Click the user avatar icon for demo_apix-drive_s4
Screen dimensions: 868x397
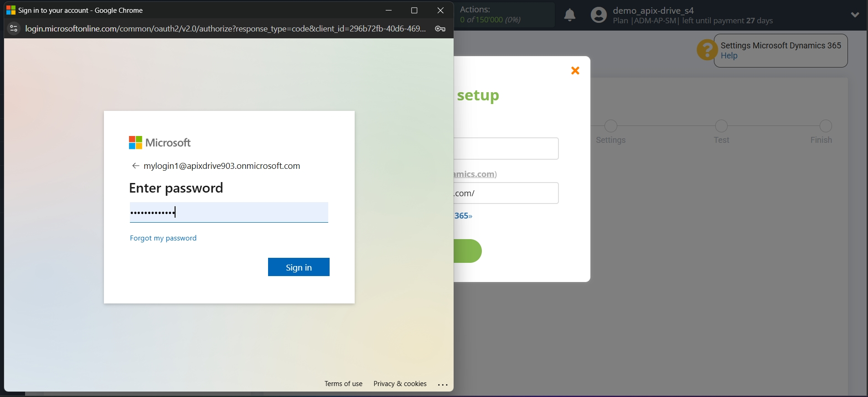point(599,15)
